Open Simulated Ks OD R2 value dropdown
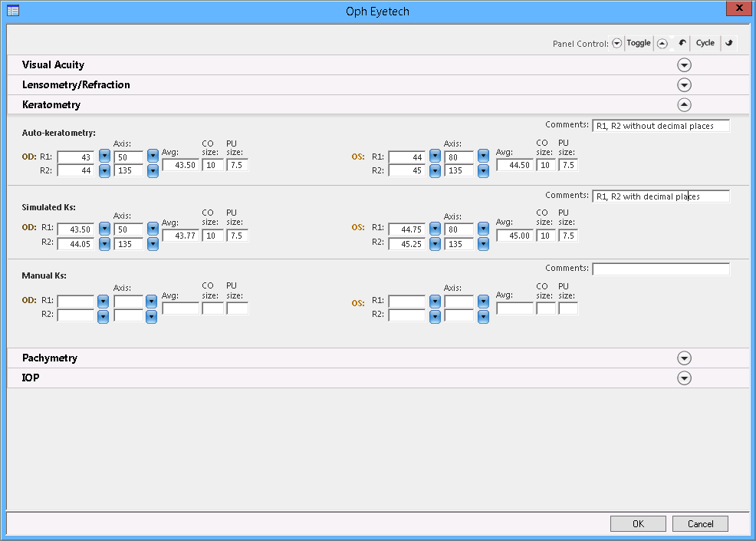 (x=104, y=244)
